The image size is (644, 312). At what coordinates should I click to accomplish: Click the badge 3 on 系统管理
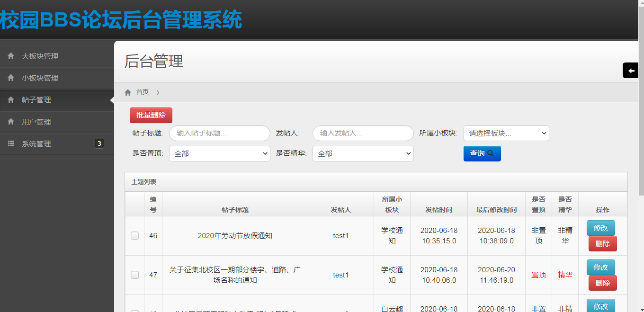tap(99, 143)
